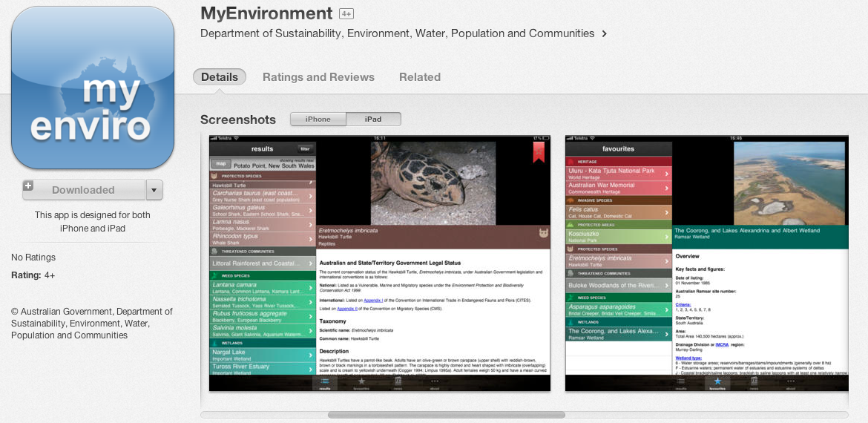
Task: Select Littoral Rainforest and Coastal row
Action: 263,263
